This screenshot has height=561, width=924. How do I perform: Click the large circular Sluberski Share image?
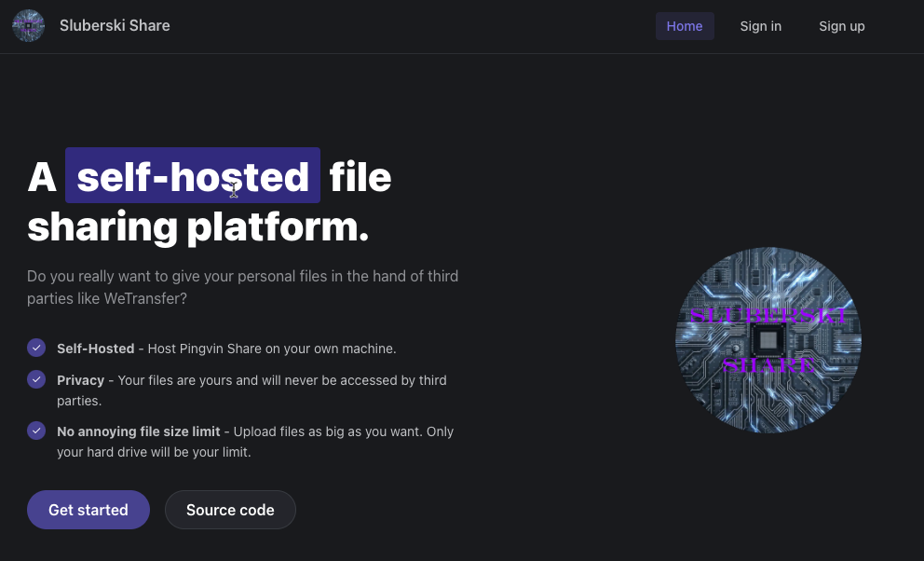(x=768, y=340)
